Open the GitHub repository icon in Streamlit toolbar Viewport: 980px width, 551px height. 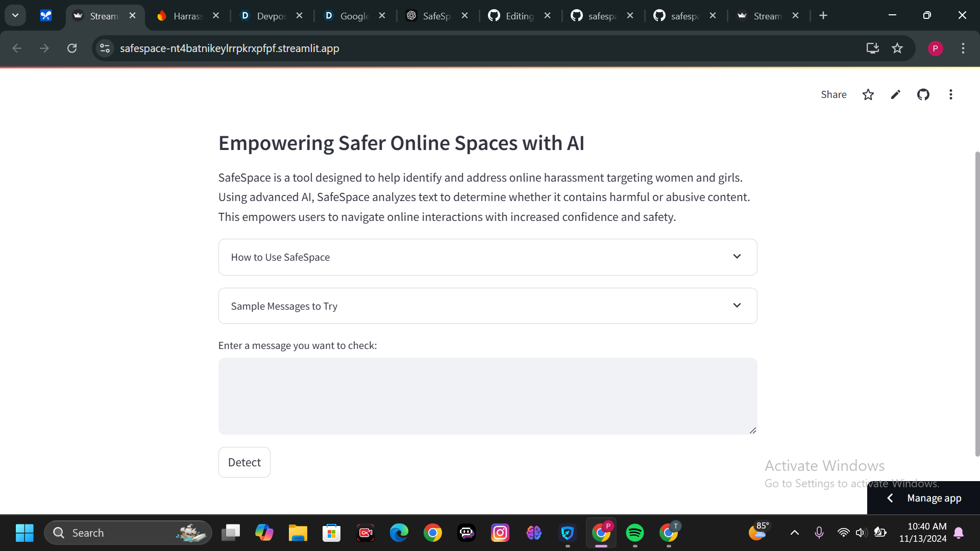tap(923, 94)
